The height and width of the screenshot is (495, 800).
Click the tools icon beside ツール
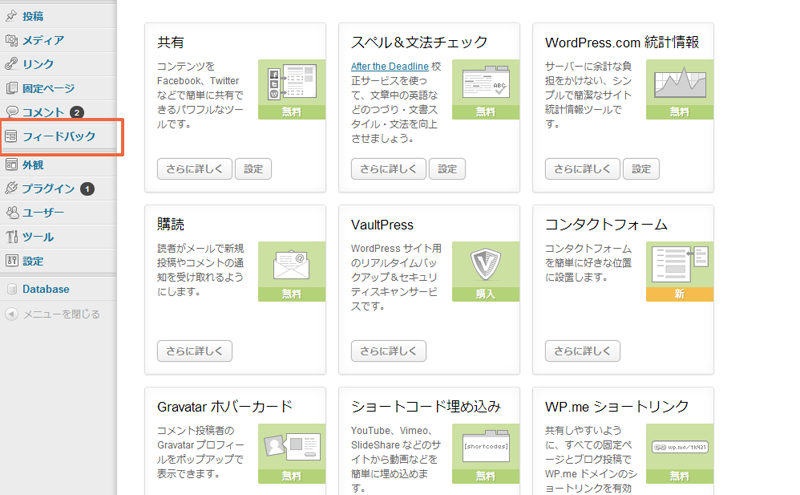(x=11, y=237)
